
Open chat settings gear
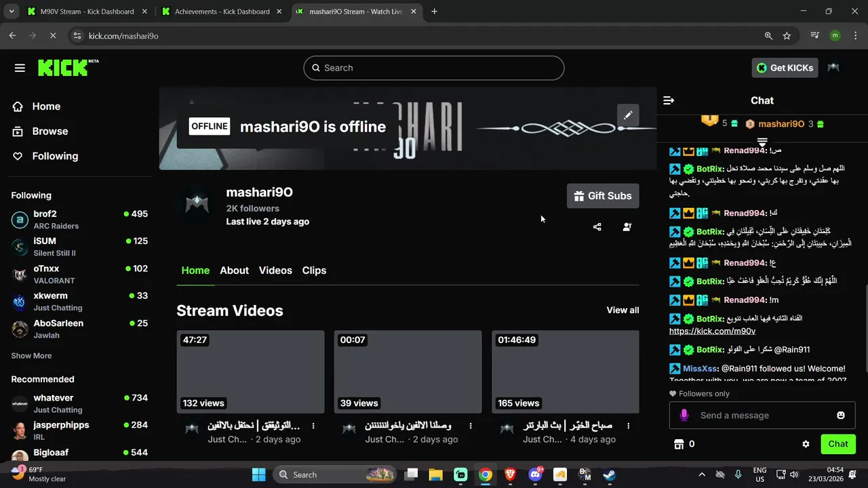pyautogui.click(x=806, y=444)
